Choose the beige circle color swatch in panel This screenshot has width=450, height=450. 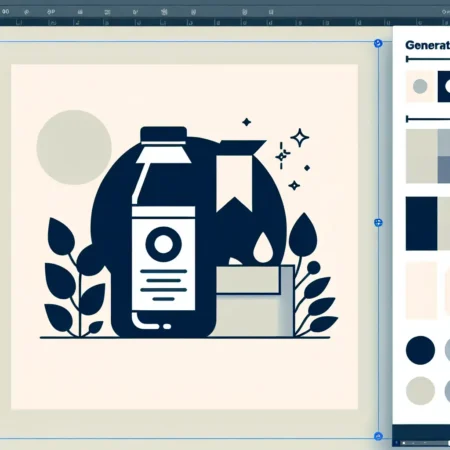pos(420,391)
